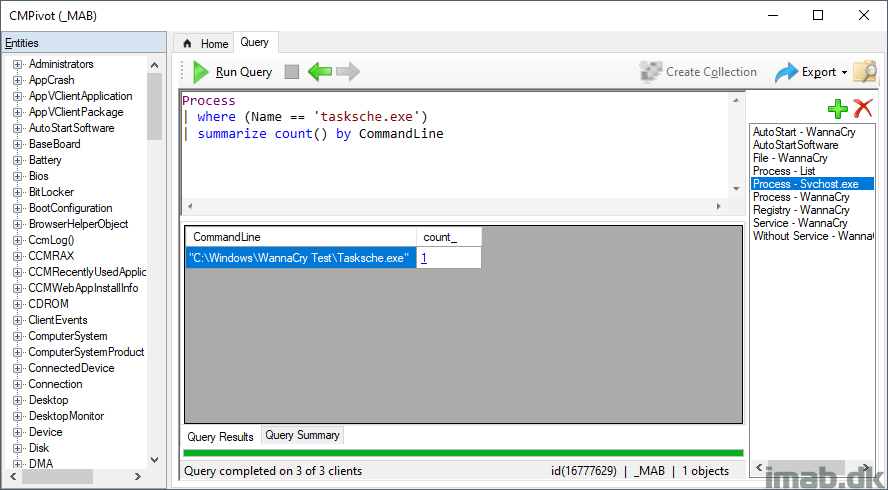Viewport: 888px width, 490px height.
Task: Click the id(16777629) status bar entry
Action: click(x=583, y=471)
